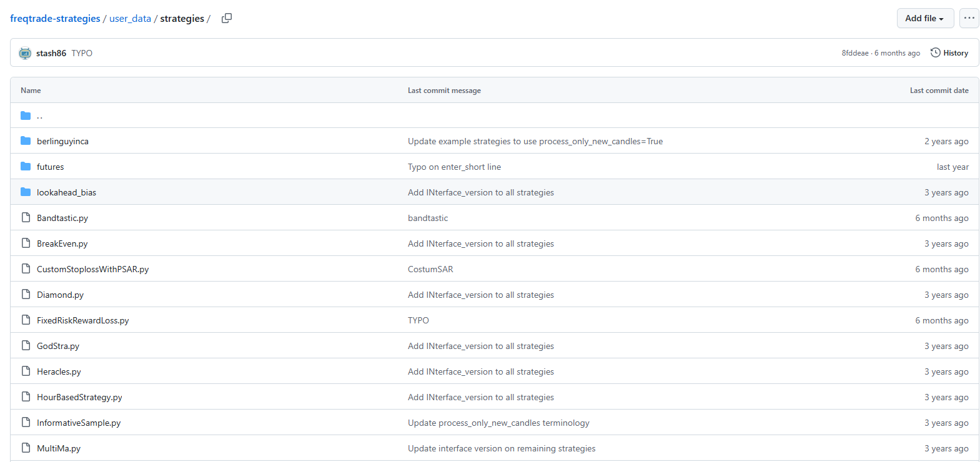Viewport: 980px width, 462px height.
Task: Click the stash86 avatar icon
Action: tap(25, 53)
